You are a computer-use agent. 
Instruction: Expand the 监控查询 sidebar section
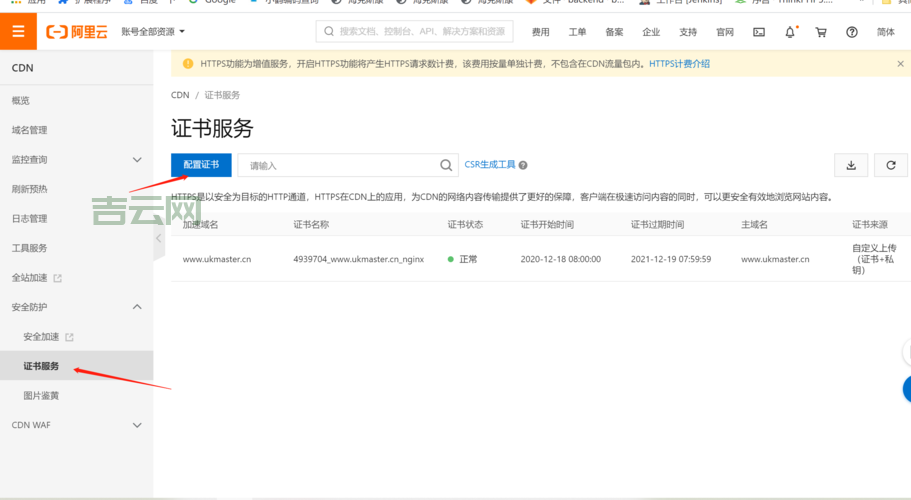pos(77,160)
